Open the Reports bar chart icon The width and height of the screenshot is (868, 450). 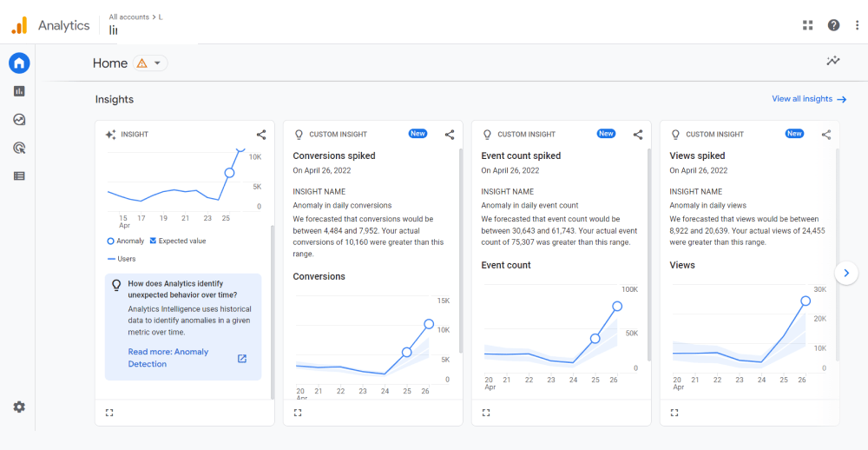(19, 91)
